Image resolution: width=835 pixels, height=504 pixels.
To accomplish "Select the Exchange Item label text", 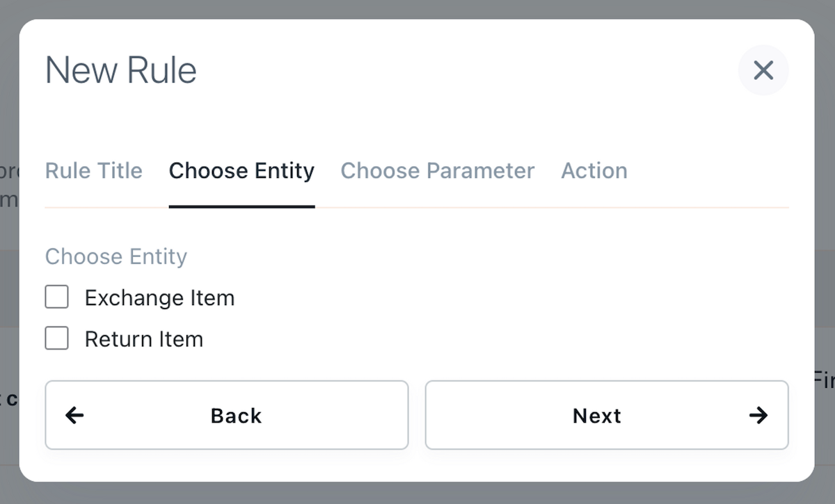I will tap(159, 298).
